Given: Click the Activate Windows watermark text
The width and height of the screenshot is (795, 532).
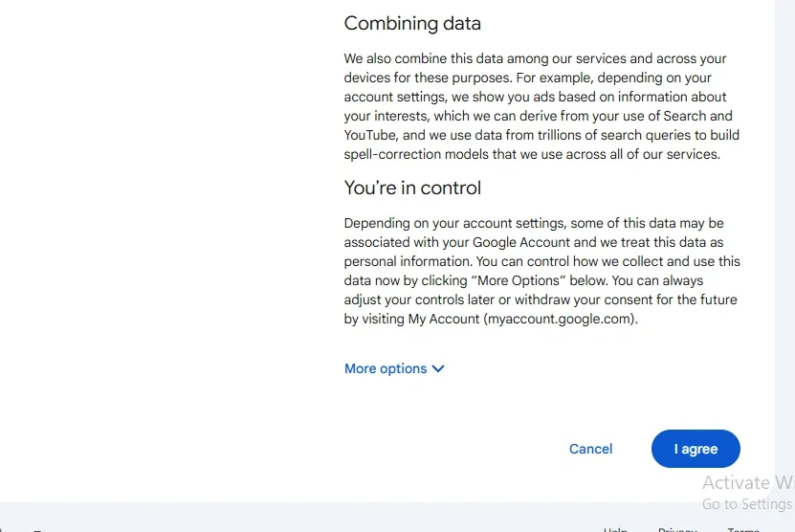Looking at the screenshot, I should (x=748, y=482).
